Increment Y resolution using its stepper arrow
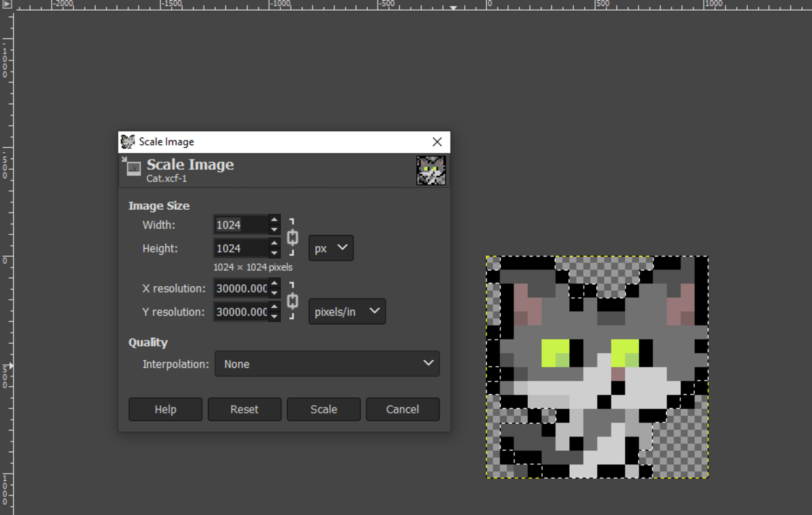812x515 pixels. (273, 308)
